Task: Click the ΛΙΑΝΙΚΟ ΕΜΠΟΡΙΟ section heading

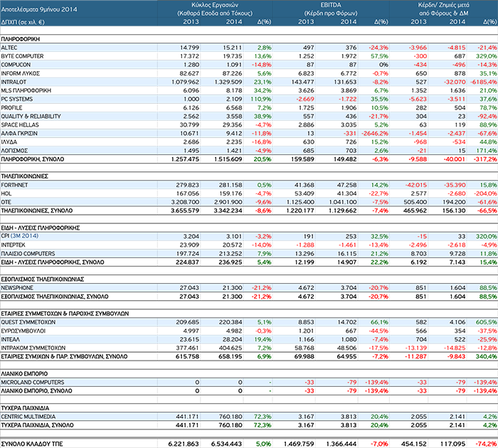Action: pyautogui.click(x=24, y=374)
